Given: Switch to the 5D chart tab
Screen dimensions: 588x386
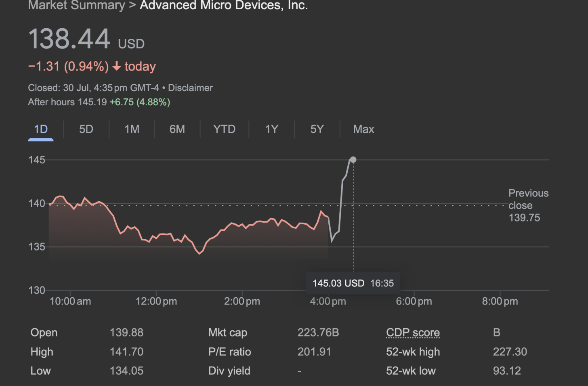Looking at the screenshot, I should tap(86, 129).
